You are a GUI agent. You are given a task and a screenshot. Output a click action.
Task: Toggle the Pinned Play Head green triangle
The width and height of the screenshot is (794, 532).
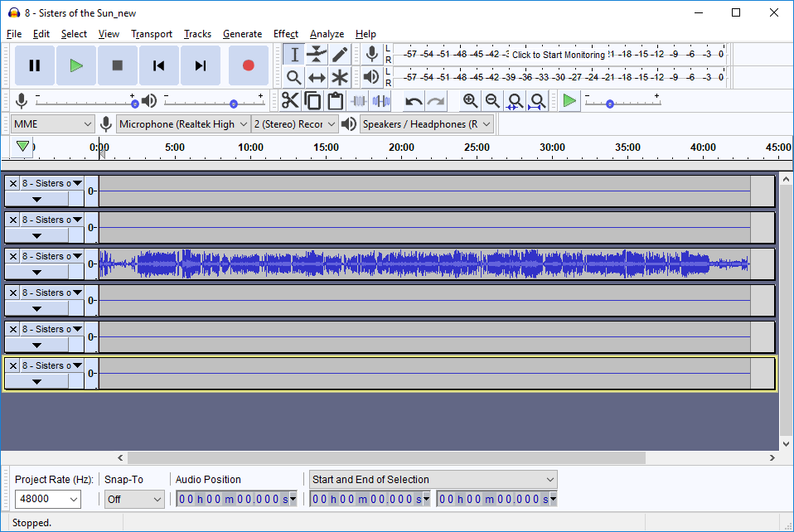[23, 147]
